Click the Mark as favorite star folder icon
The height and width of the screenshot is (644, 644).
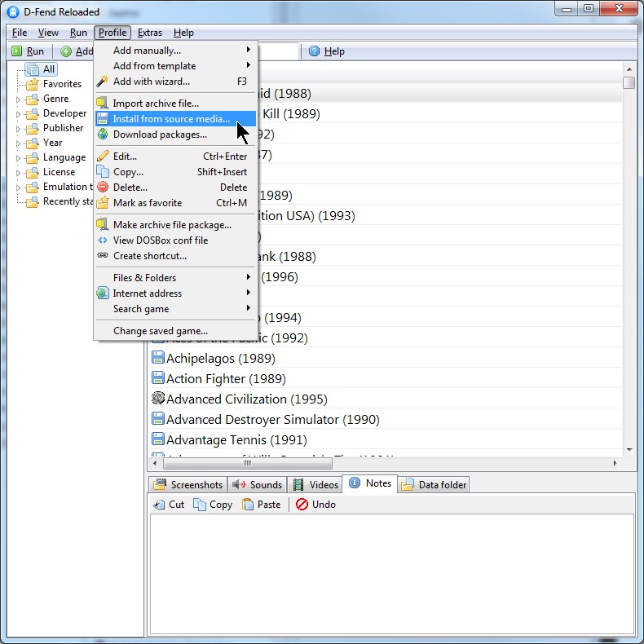(x=102, y=202)
